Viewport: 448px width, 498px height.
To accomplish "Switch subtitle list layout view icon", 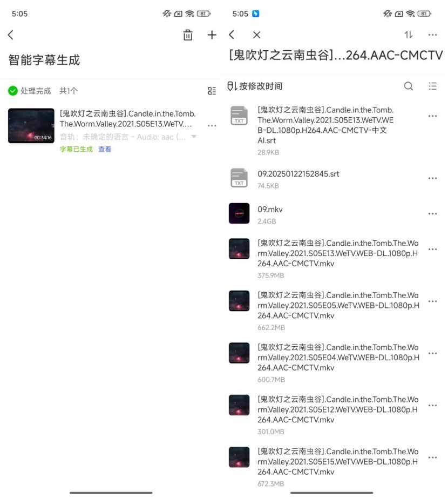I will (212, 91).
